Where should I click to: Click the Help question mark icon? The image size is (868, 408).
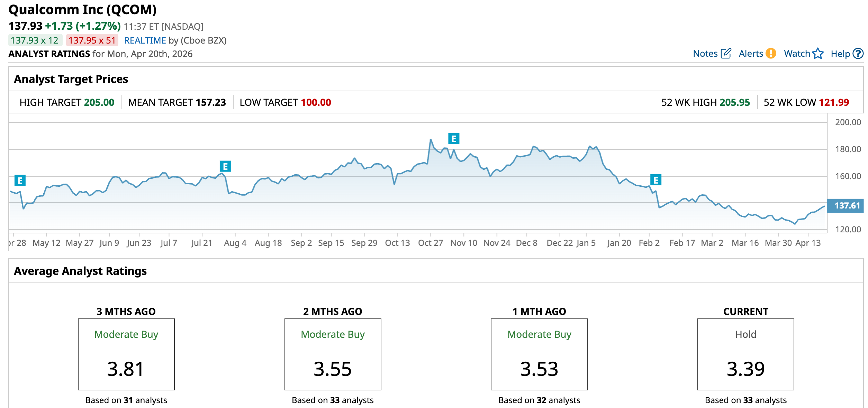click(858, 54)
